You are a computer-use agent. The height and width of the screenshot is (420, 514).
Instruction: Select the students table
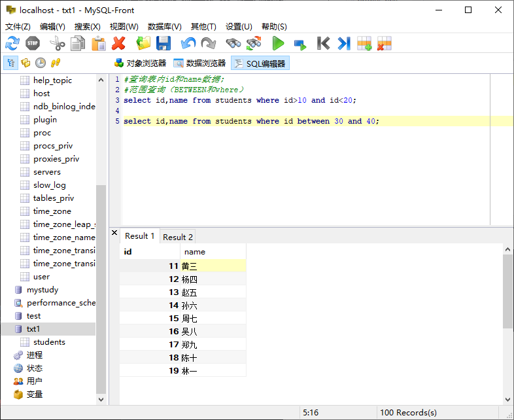(x=49, y=342)
